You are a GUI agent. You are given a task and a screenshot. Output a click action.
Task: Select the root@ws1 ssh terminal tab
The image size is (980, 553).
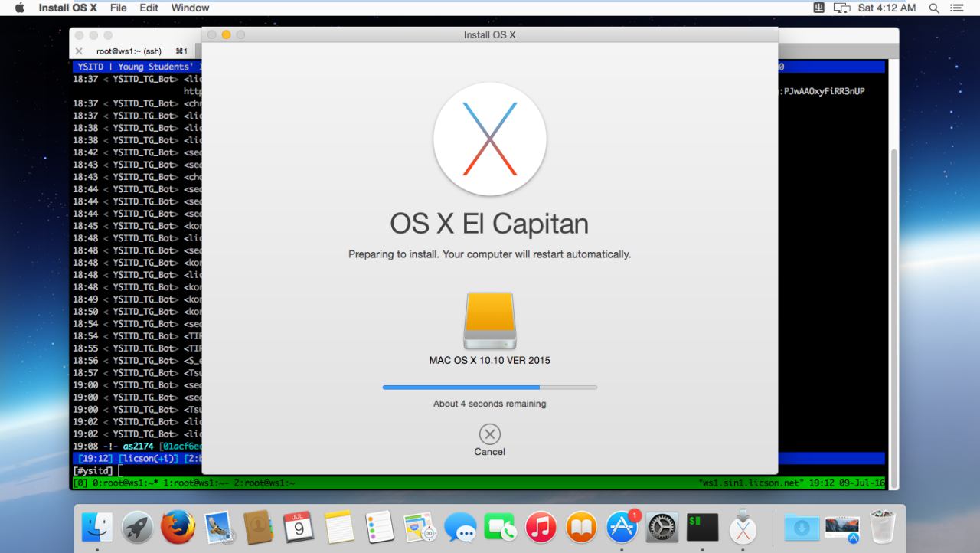click(130, 51)
